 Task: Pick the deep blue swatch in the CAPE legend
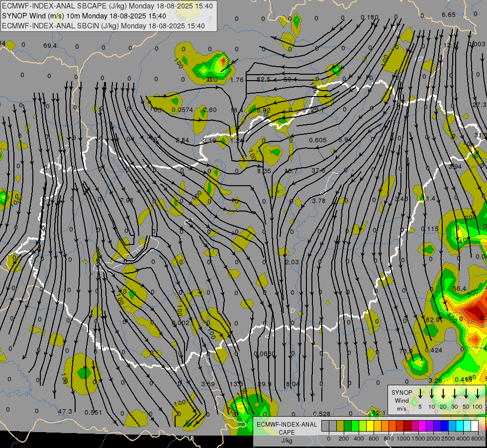(x=445, y=426)
